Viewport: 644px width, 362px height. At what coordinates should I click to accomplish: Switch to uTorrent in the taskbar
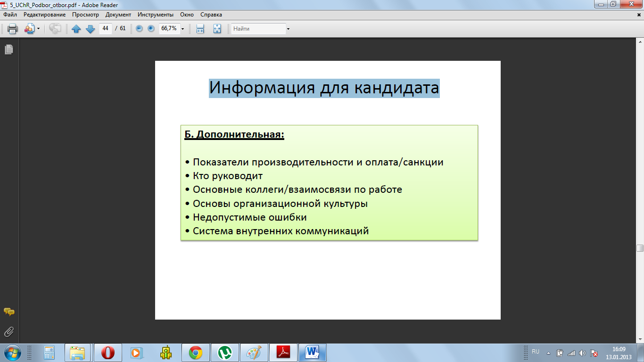click(x=225, y=353)
